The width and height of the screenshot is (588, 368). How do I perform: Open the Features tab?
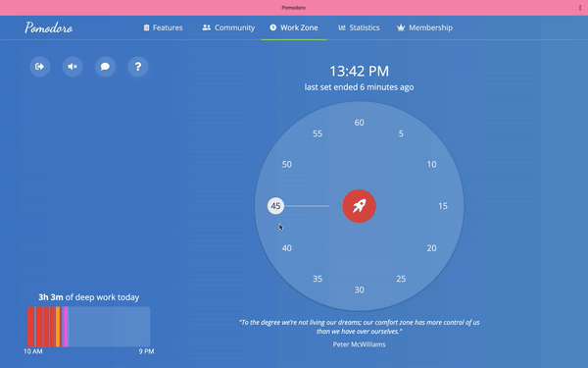163,27
